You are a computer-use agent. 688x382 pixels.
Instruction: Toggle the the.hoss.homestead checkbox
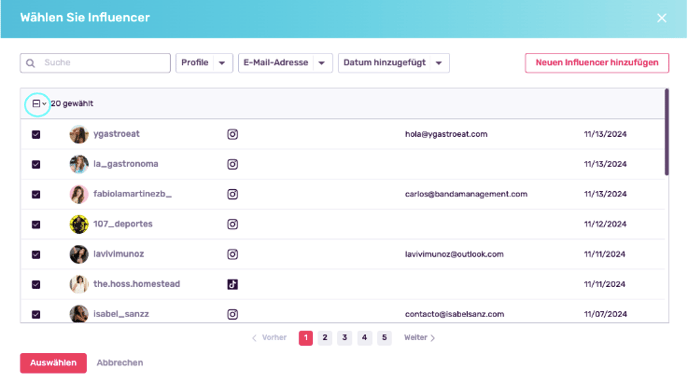[36, 284]
